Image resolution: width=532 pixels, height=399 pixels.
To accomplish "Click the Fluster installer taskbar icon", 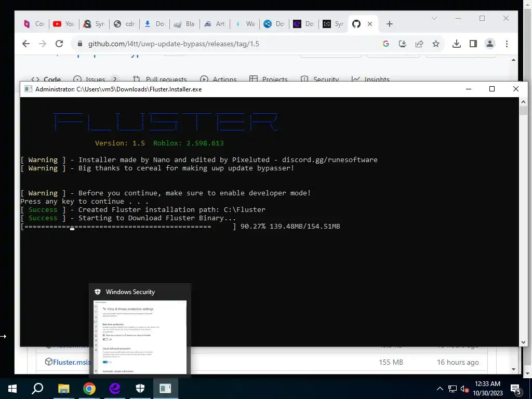I will [x=166, y=389].
